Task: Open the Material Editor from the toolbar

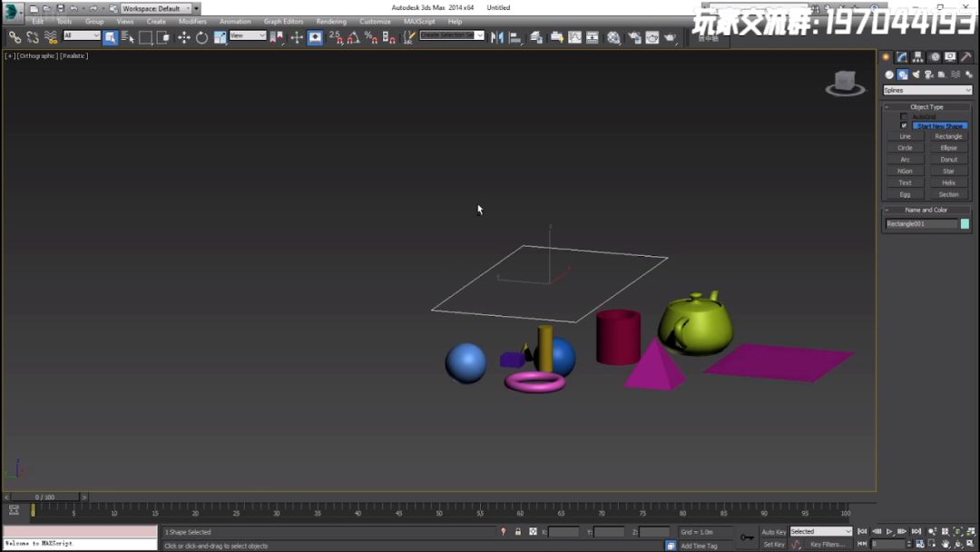Action: coord(613,37)
